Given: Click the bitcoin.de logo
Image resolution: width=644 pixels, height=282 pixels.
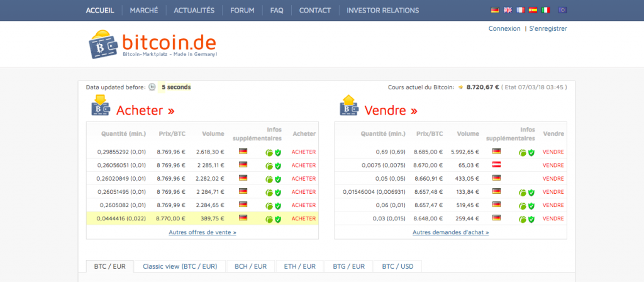Looking at the screenshot, I should [x=152, y=44].
